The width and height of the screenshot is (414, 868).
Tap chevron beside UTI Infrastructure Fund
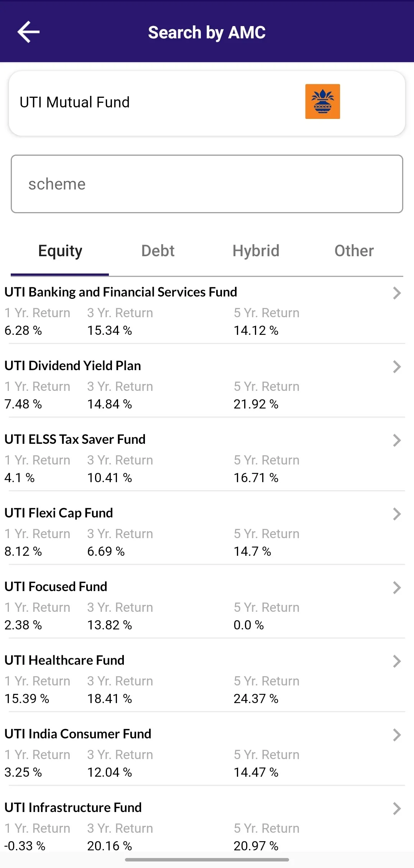[397, 809]
